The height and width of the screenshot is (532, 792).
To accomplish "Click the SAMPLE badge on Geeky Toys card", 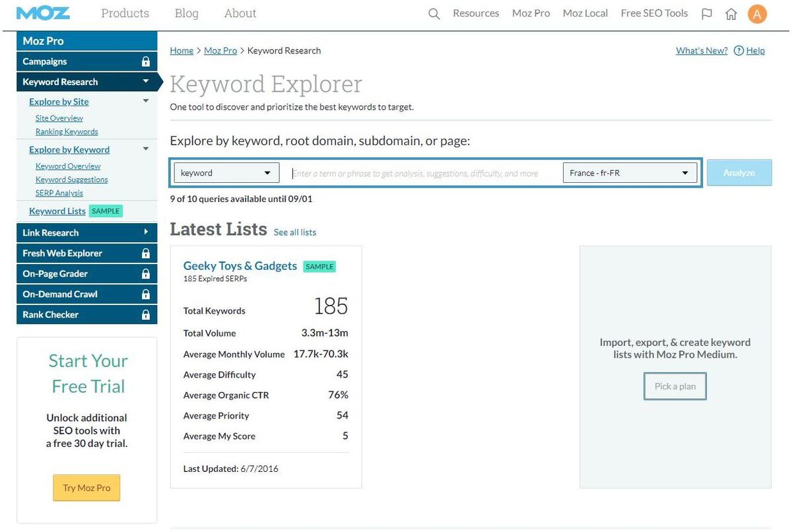I will [319, 267].
